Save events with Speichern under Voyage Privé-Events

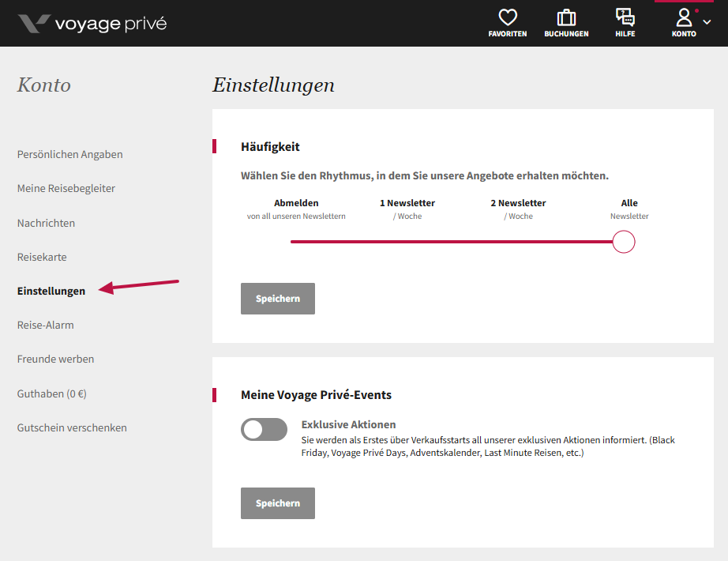tap(278, 503)
